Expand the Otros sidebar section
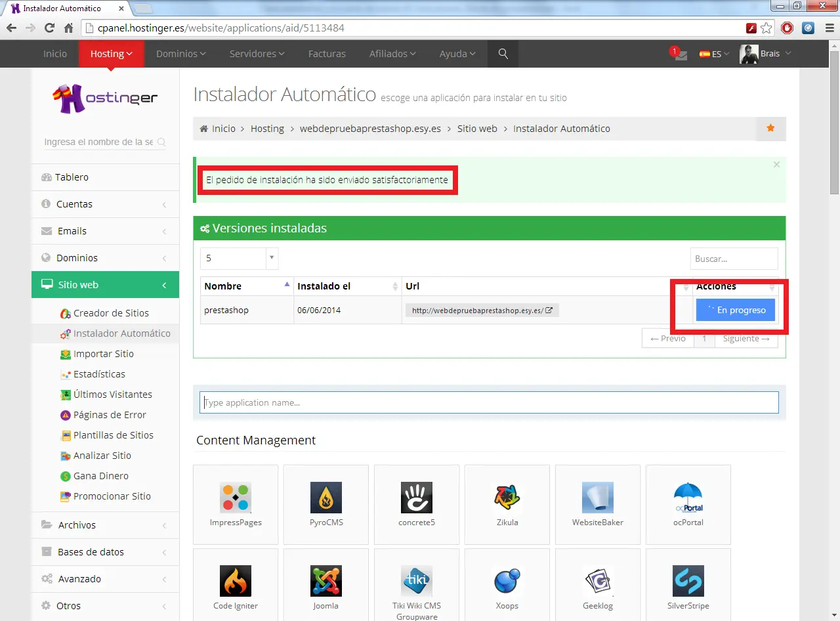840x621 pixels. click(x=105, y=606)
